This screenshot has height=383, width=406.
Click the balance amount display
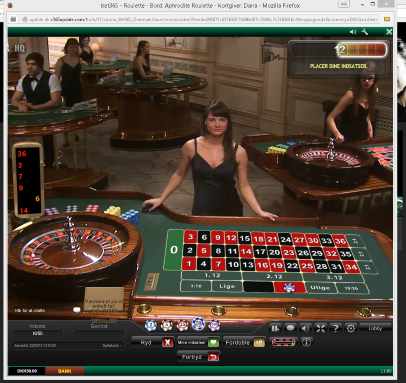(27, 371)
